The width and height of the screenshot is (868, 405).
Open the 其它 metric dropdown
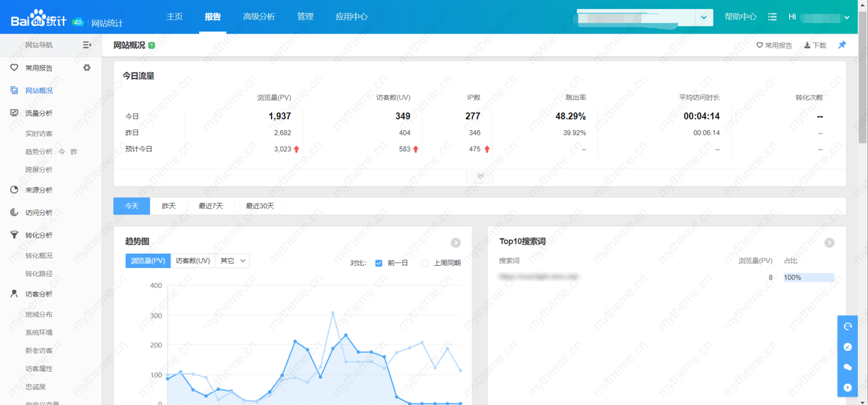(x=232, y=261)
